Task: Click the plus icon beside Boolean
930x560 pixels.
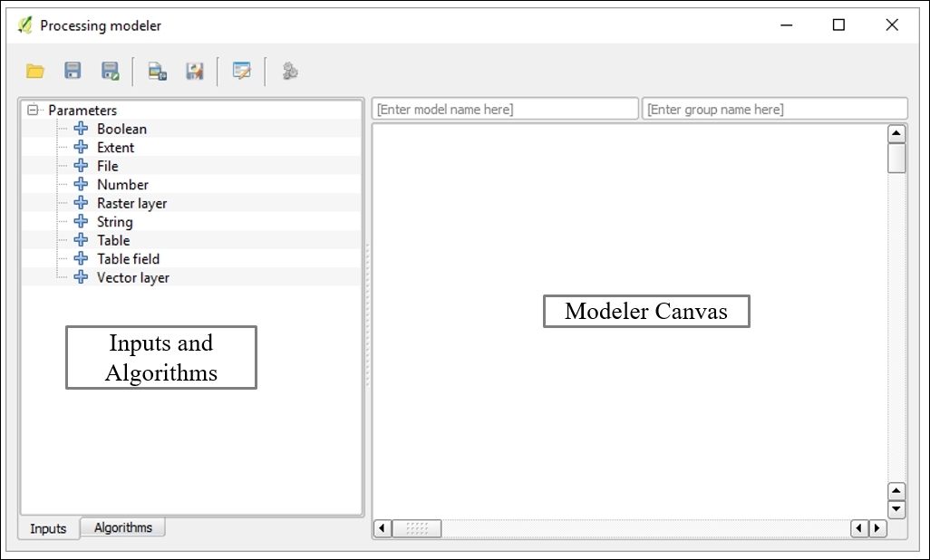Action: point(82,128)
